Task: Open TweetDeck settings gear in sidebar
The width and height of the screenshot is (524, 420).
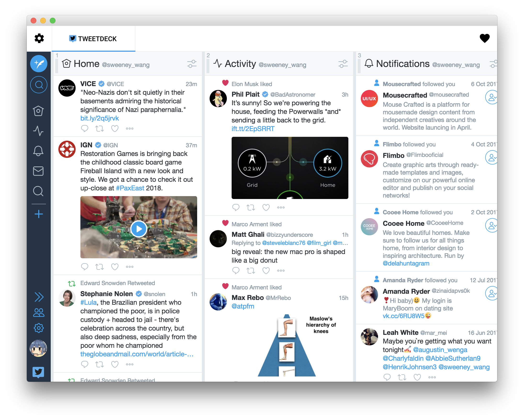Action: coord(39,328)
